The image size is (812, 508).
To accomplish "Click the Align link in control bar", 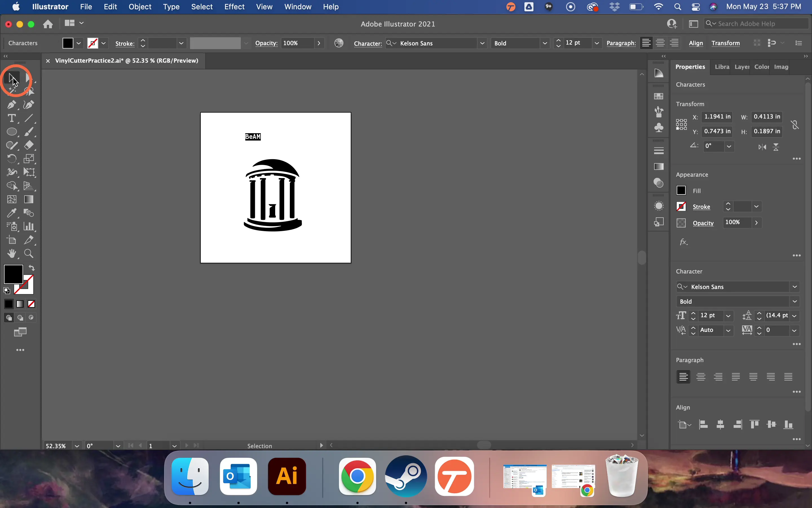I will point(696,43).
